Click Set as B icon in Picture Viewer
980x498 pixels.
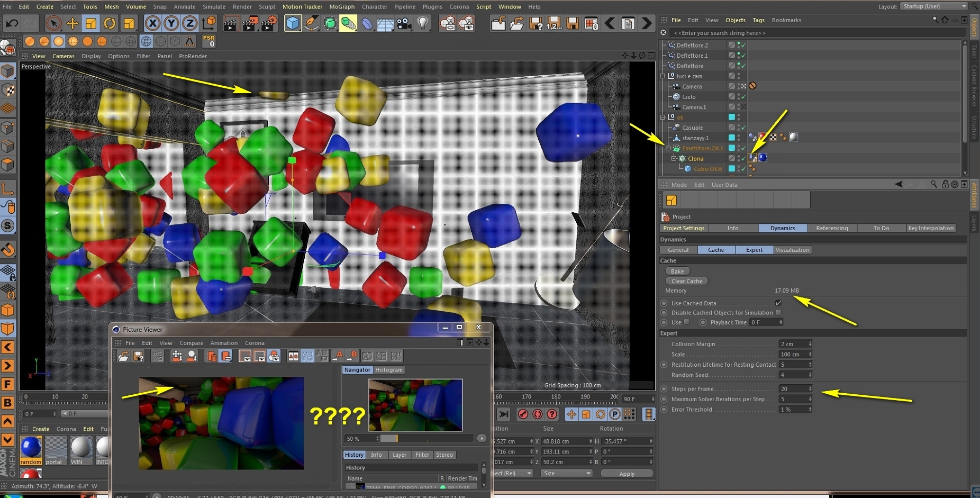click(353, 356)
